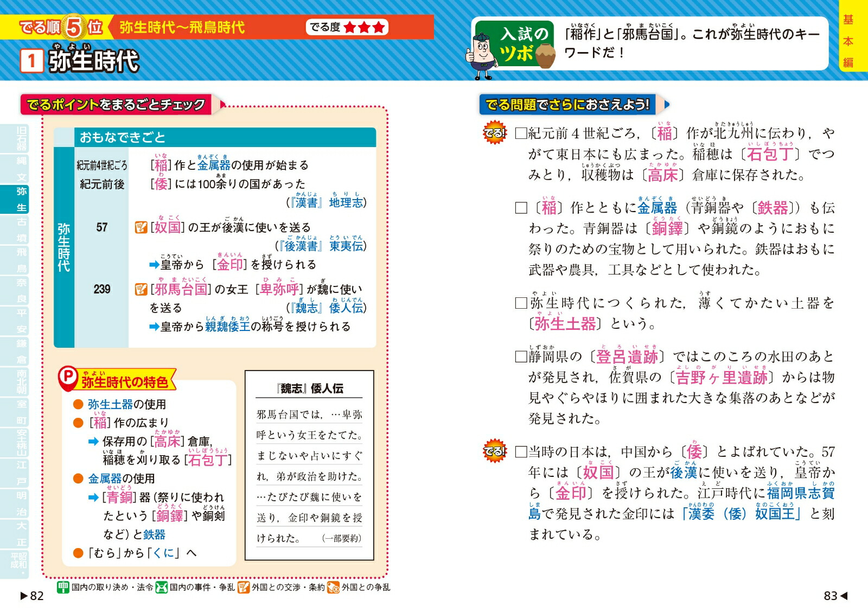Check the box before 稲作とともに金属器 question
The width and height of the screenshot is (868, 612).
point(521,208)
